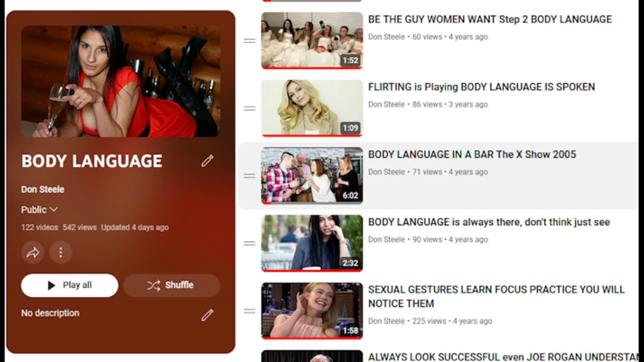The height and width of the screenshot is (362, 644).
Task: Open the Public visibility dropdown
Action: click(39, 210)
